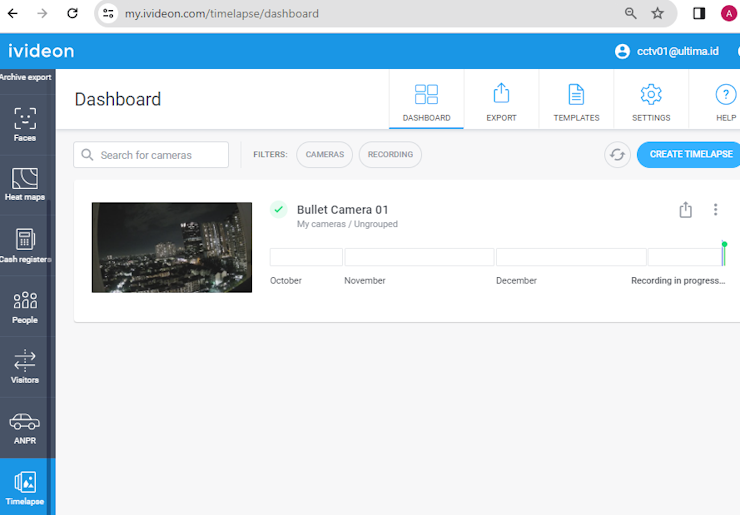The height and width of the screenshot is (515, 740).
Task: Switch to the Export tab
Action: [x=501, y=102]
